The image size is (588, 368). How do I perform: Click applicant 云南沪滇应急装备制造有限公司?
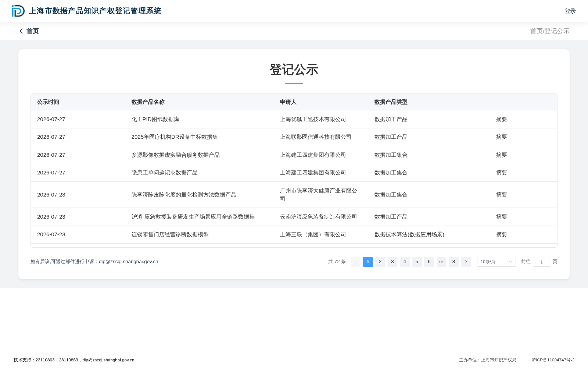click(x=319, y=217)
